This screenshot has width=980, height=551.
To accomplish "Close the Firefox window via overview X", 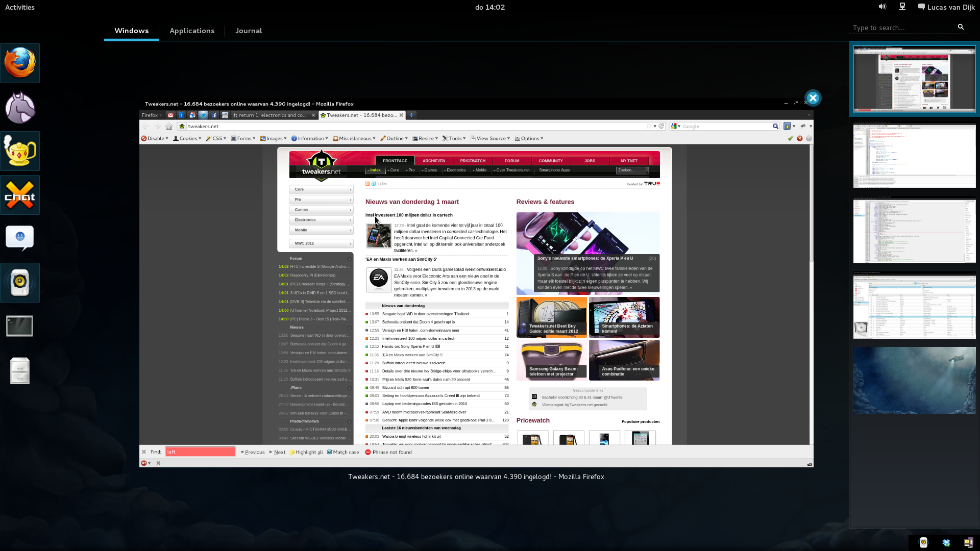I will click(x=813, y=98).
